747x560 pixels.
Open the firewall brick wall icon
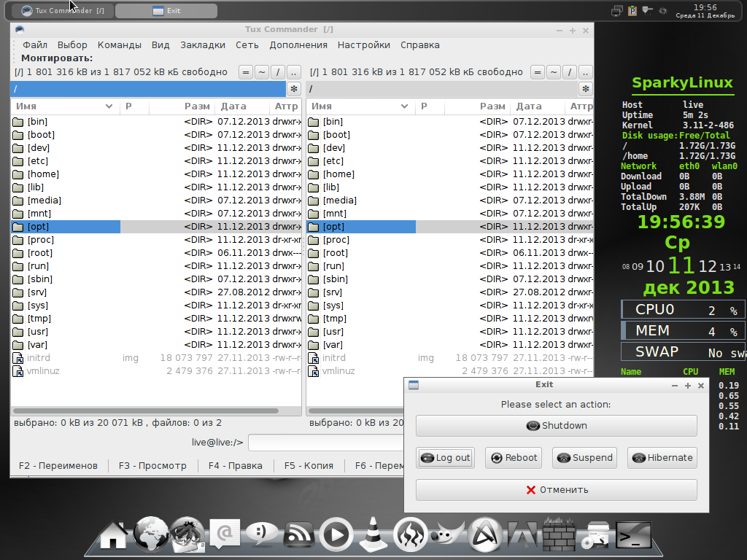(x=559, y=534)
